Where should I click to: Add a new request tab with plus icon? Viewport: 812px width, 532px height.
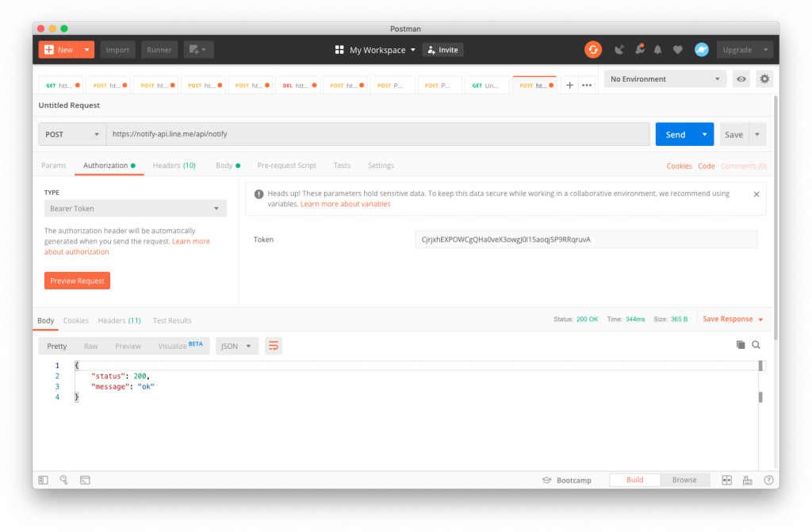click(569, 86)
